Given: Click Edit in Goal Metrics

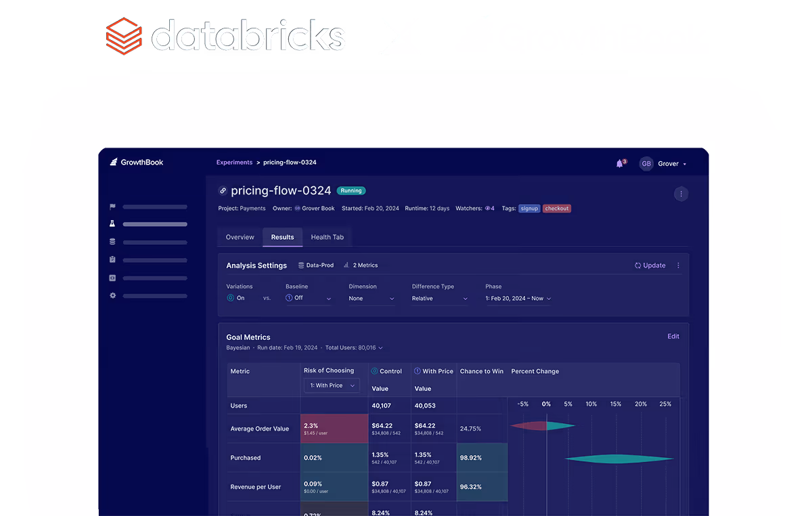Looking at the screenshot, I should [673, 337].
